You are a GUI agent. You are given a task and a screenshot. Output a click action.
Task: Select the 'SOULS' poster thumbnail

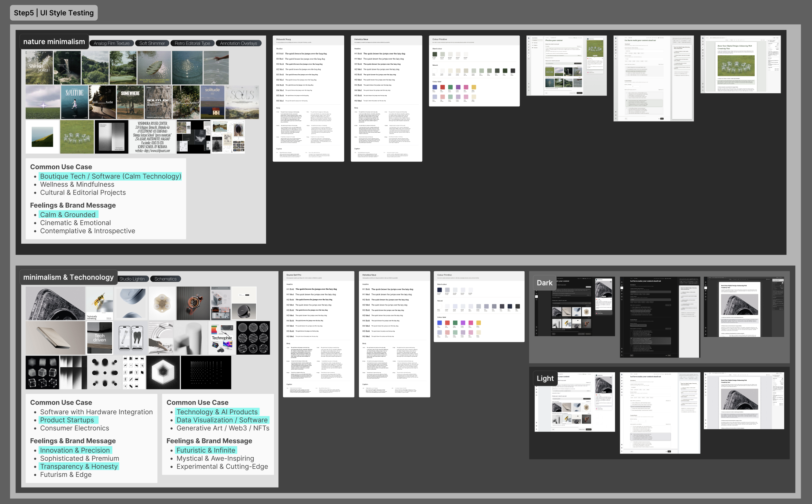point(242,102)
